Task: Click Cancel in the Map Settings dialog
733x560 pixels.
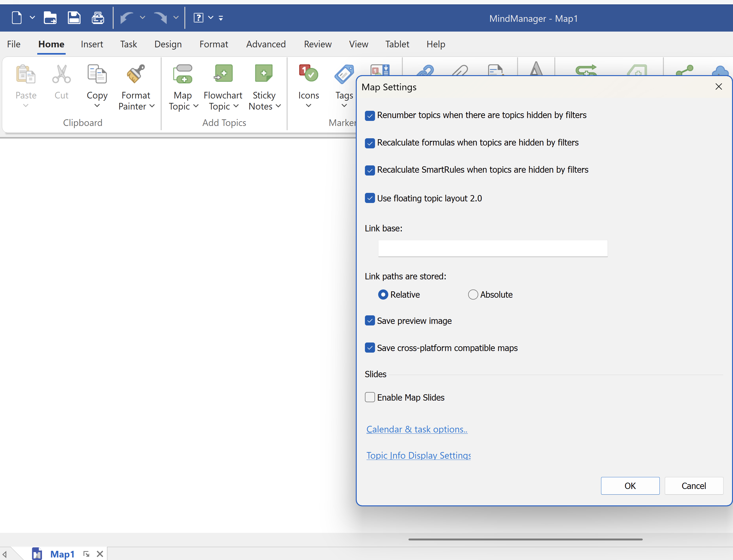Action: (694, 486)
